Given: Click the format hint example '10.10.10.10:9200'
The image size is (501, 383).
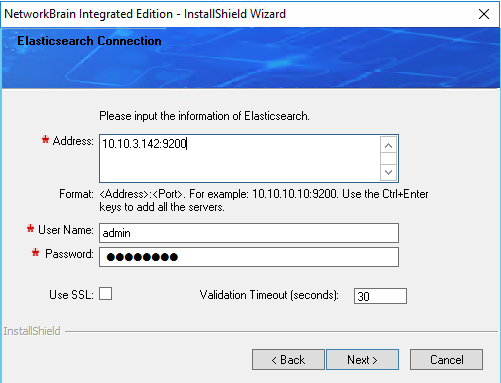Looking at the screenshot, I should (x=294, y=194).
